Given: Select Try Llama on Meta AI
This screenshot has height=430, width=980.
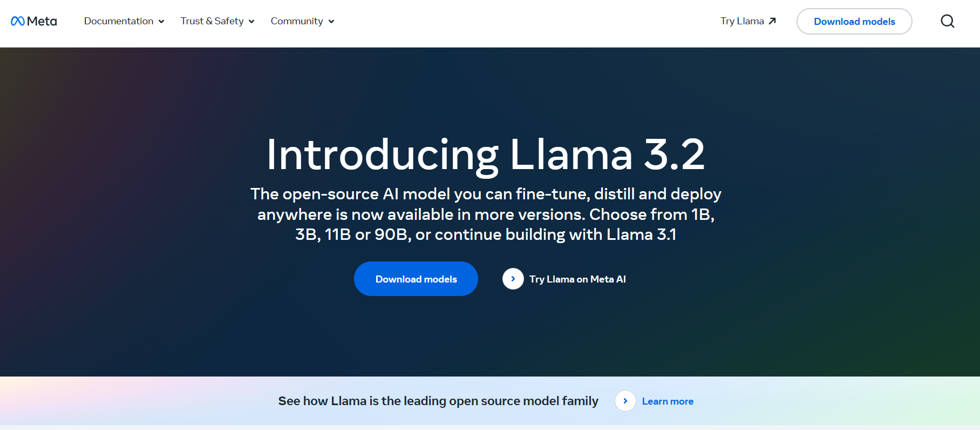Looking at the screenshot, I should (577, 279).
